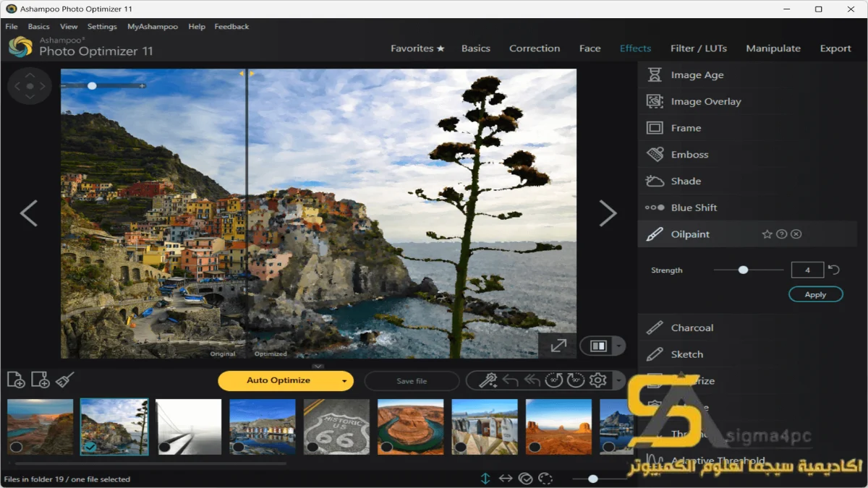Image resolution: width=868 pixels, height=488 pixels.
Task: Switch to the Export tab
Action: [835, 48]
